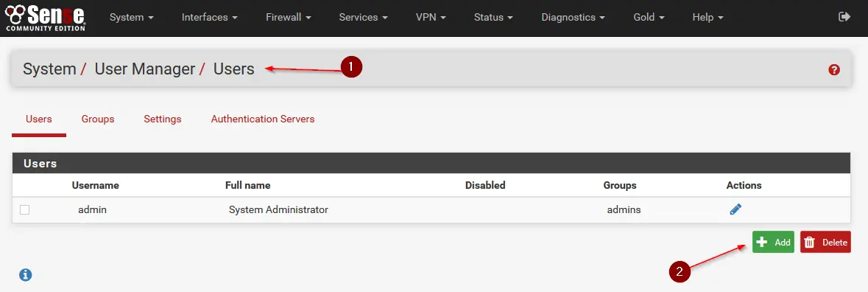The width and height of the screenshot is (868, 292).
Task: Click the admins group cell
Action: tap(624, 210)
